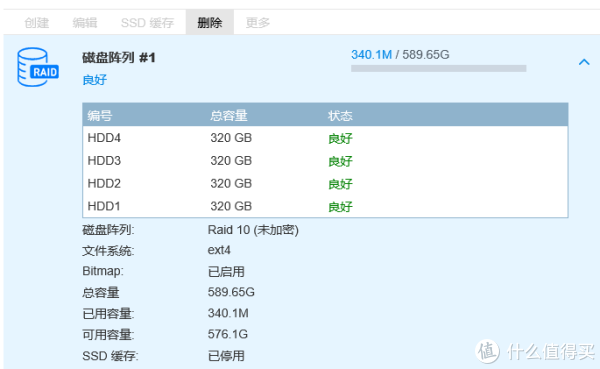This screenshot has height=369, width=600.
Task: Click the 创建 toolbar button
Action: [x=37, y=23]
